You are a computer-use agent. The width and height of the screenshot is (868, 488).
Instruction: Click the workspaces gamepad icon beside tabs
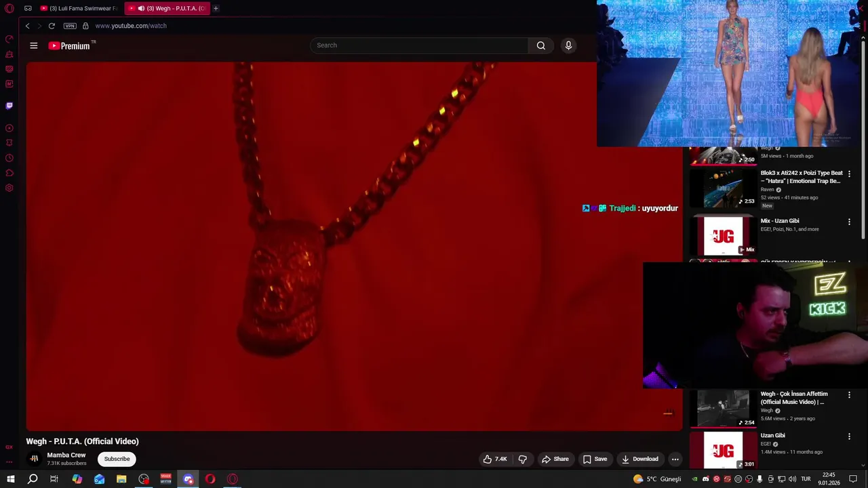pos(28,8)
